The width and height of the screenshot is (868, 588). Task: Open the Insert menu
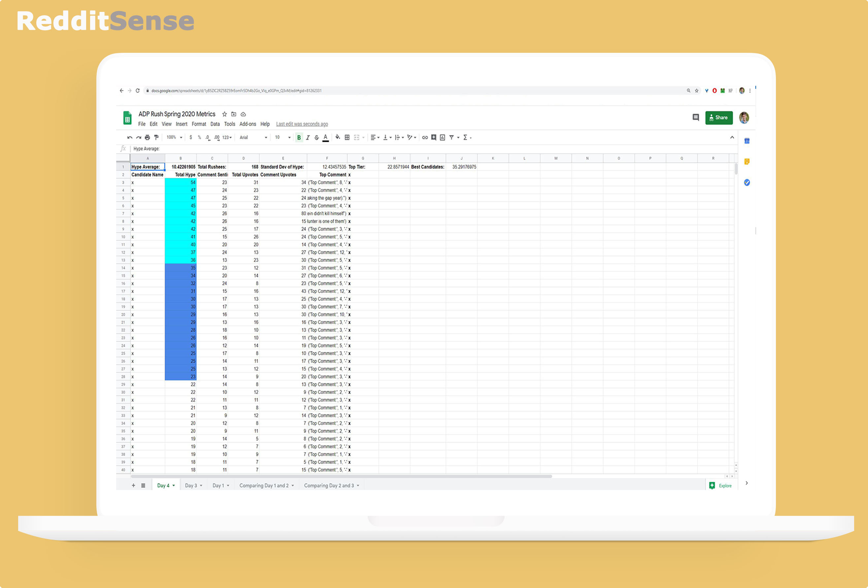coord(182,124)
